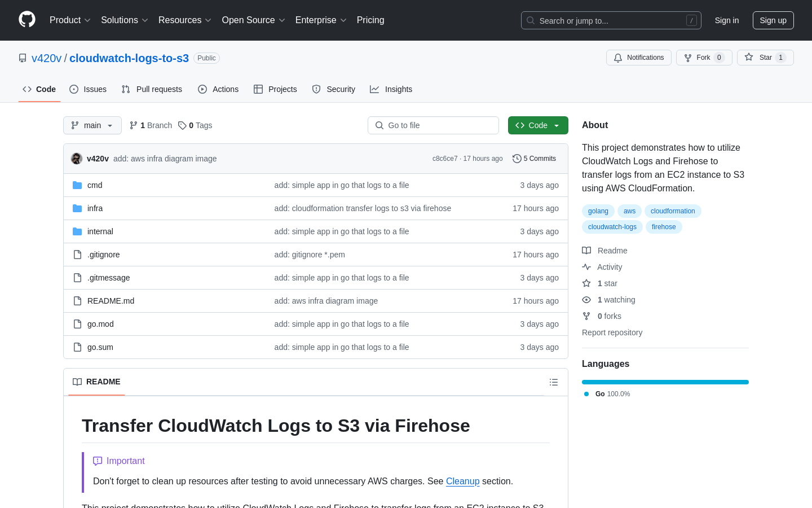The image size is (812, 508).
Task: Open the infra folder icon
Action: click(77, 208)
